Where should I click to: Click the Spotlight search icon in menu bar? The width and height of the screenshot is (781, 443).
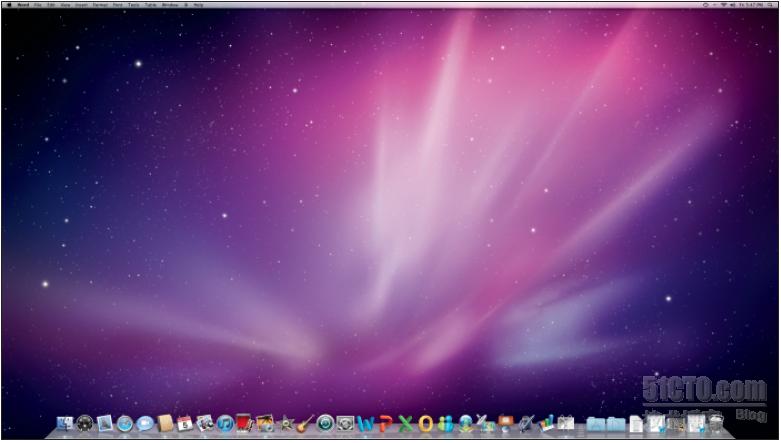pyautogui.click(x=772, y=5)
